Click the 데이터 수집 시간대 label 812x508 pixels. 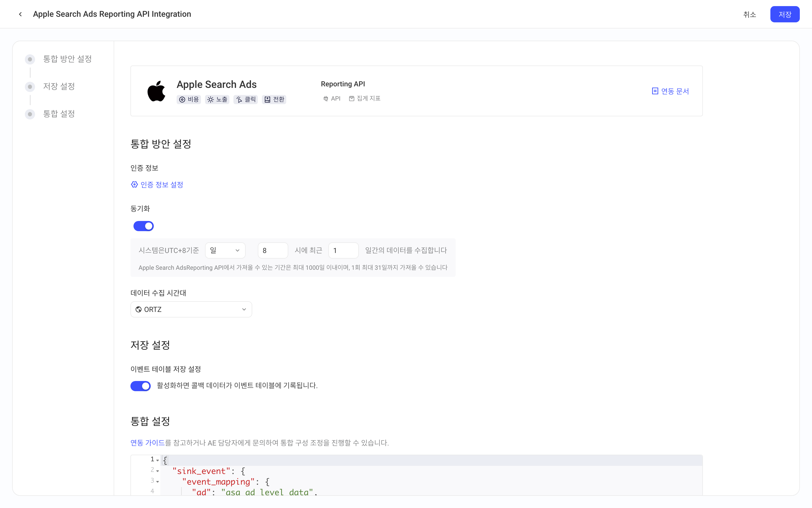coord(158,293)
